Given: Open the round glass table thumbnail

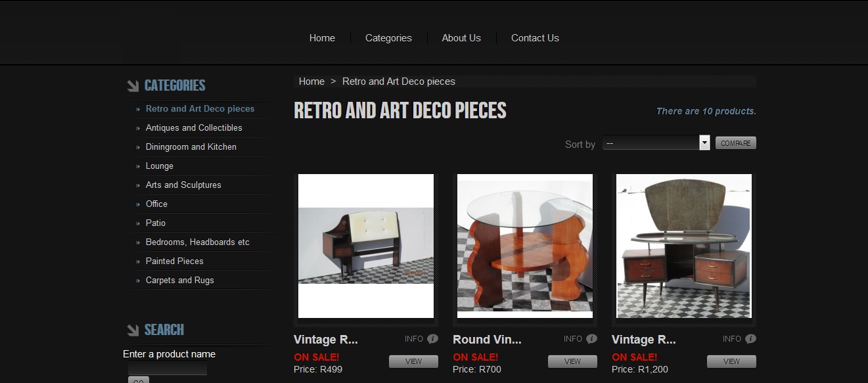Looking at the screenshot, I should click(x=525, y=246).
